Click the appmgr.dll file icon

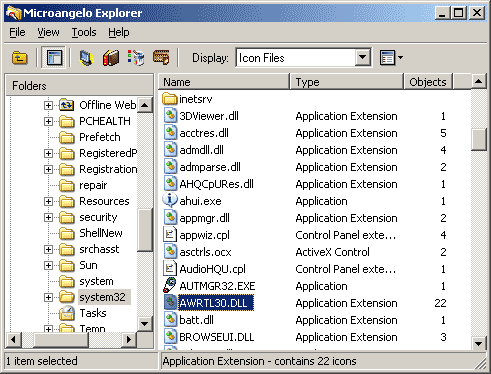coord(170,218)
